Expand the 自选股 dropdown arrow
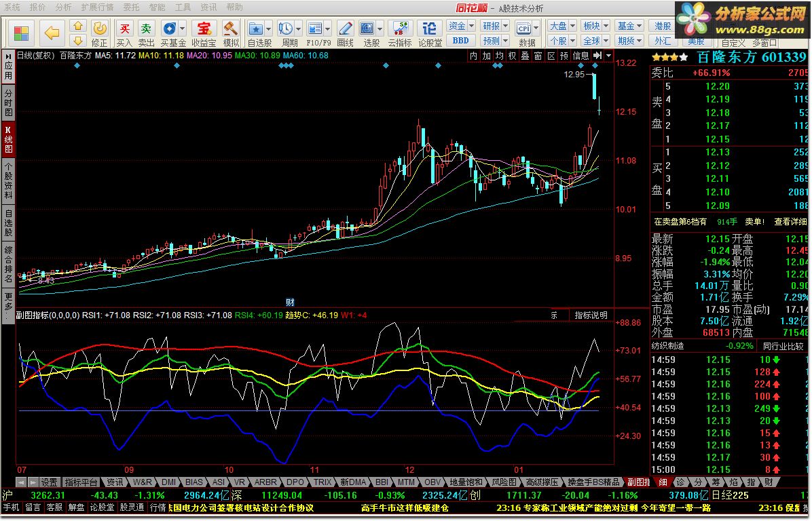Image resolution: width=812 pixels, height=521 pixels. pyautogui.click(x=268, y=28)
